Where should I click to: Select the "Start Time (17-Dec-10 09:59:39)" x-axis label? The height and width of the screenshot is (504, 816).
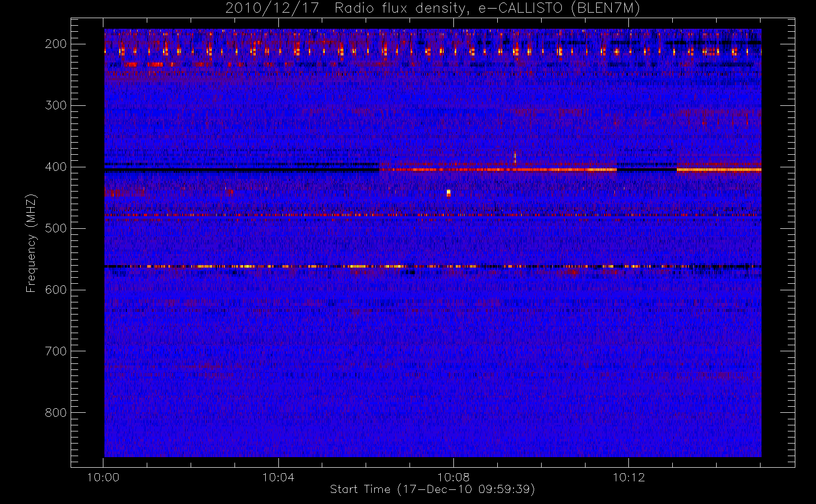click(433, 489)
